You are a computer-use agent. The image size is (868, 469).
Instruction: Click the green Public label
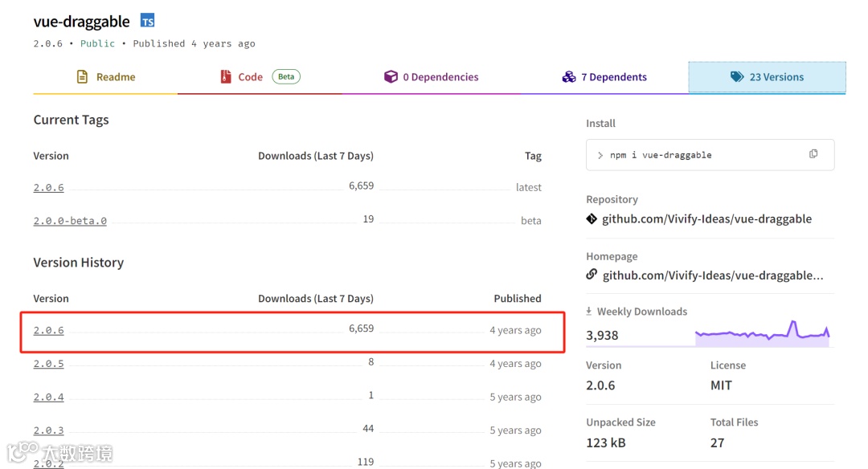click(97, 43)
